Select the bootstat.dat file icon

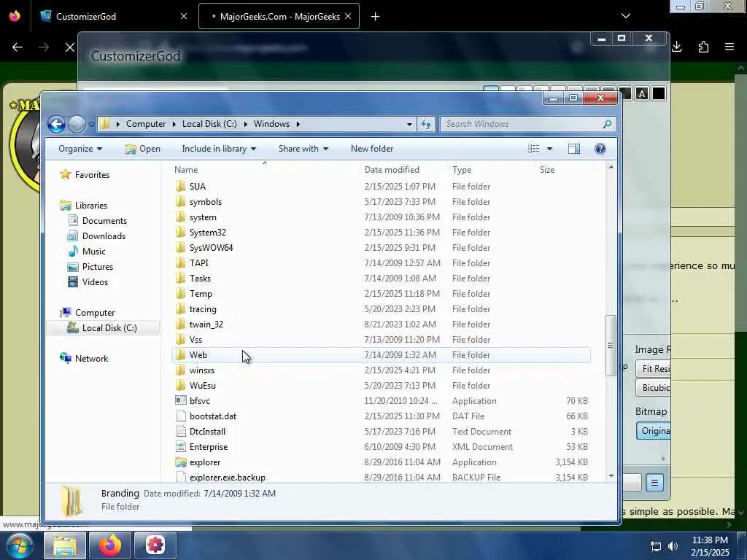pos(181,416)
